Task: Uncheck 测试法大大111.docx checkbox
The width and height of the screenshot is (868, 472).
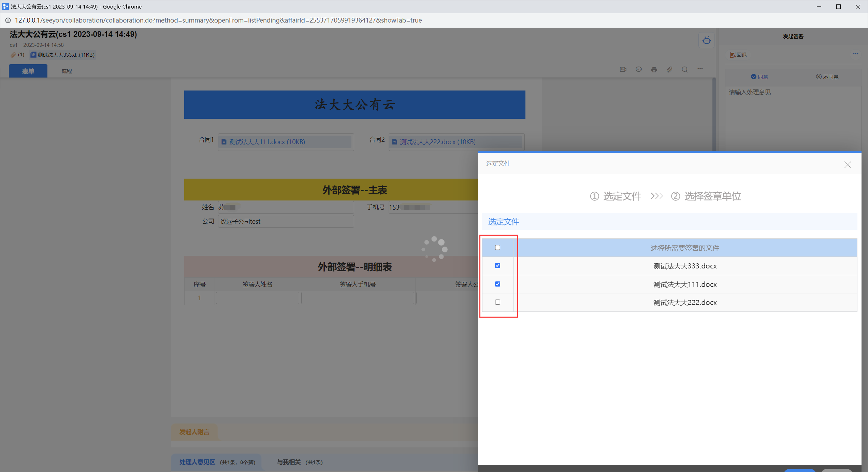Action: 497,284
